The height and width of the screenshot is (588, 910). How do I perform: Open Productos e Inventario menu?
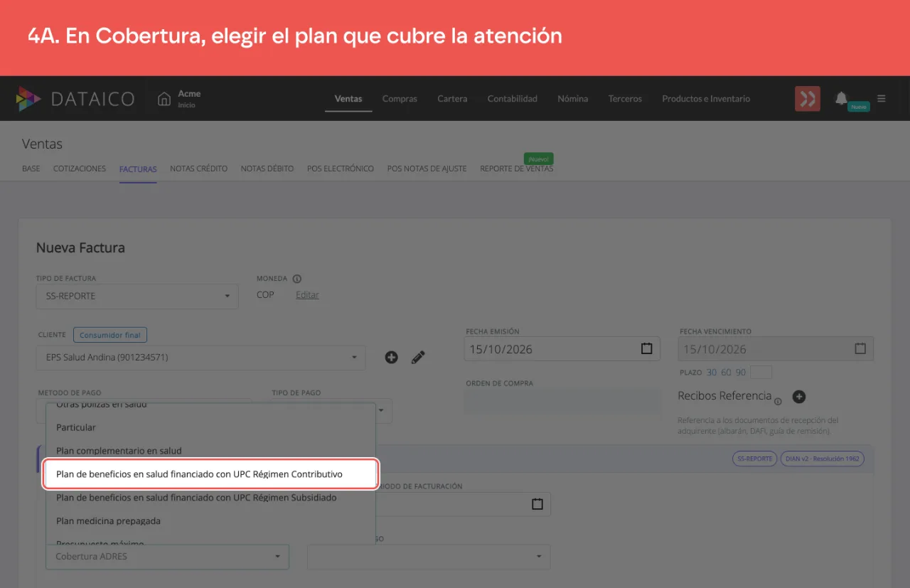pos(706,99)
